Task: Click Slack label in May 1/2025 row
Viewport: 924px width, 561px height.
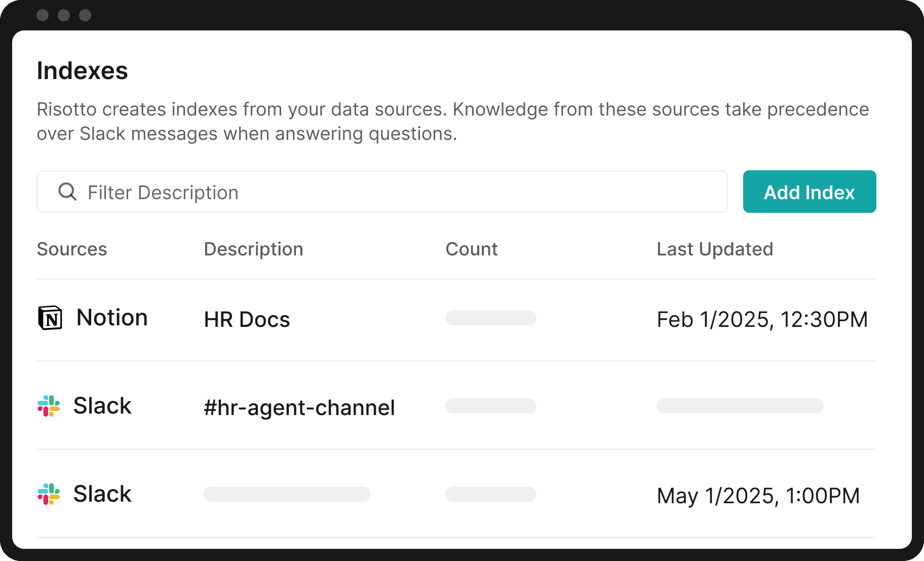Action: tap(102, 494)
